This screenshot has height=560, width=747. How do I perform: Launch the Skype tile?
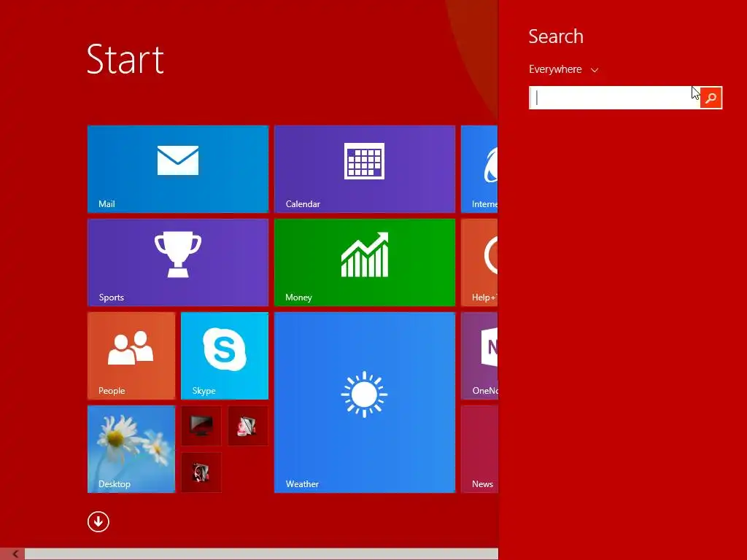[225, 355]
